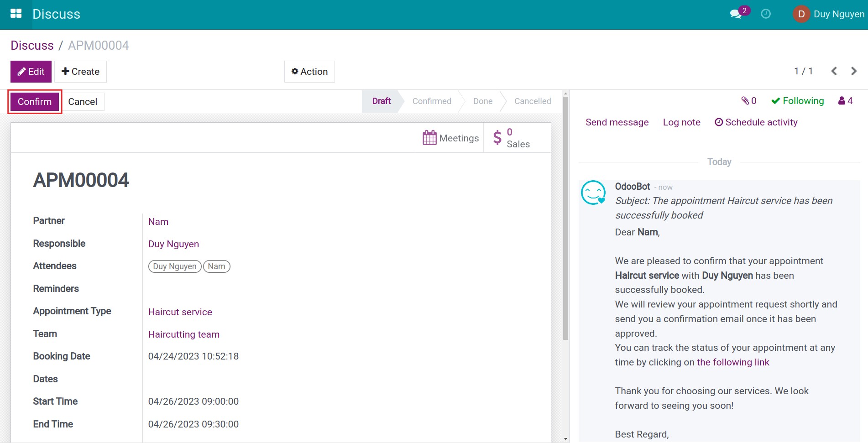868x443 pixels.
Task: Go to the next record arrow
Action: point(853,71)
